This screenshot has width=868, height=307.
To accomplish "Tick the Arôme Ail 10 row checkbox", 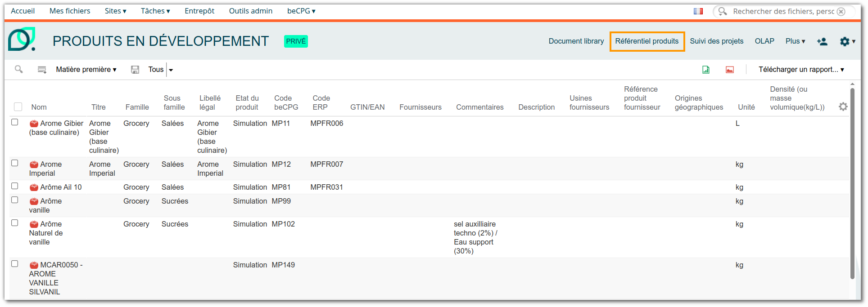I will (x=15, y=186).
